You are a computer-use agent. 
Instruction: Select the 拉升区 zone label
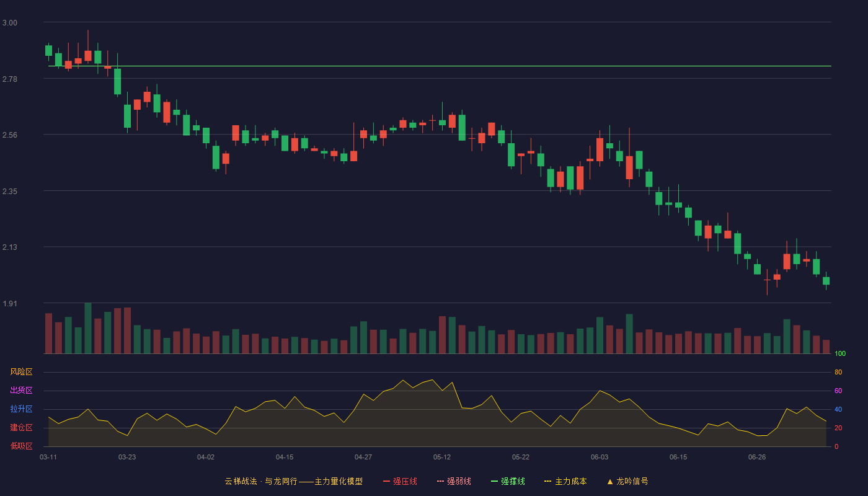tap(21, 409)
